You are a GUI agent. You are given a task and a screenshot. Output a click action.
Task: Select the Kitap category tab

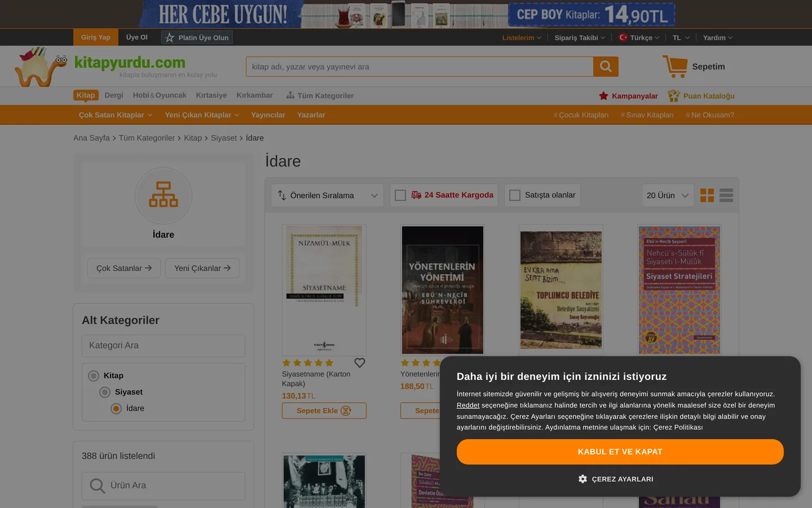(x=86, y=95)
